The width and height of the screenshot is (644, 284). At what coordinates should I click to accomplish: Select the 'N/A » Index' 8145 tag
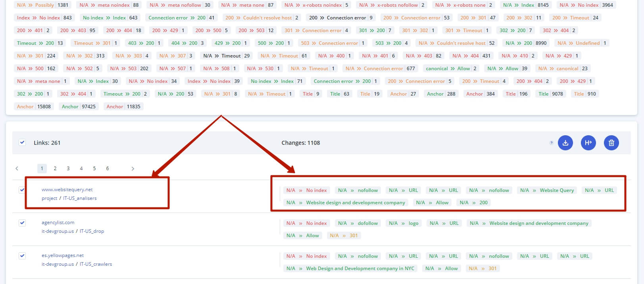click(526, 5)
